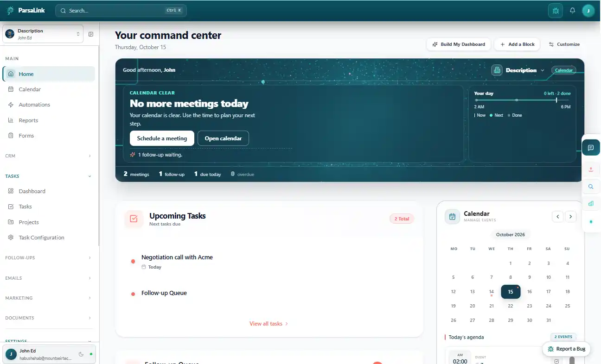Click the Add a Block button
601x364 pixels.
(518, 44)
